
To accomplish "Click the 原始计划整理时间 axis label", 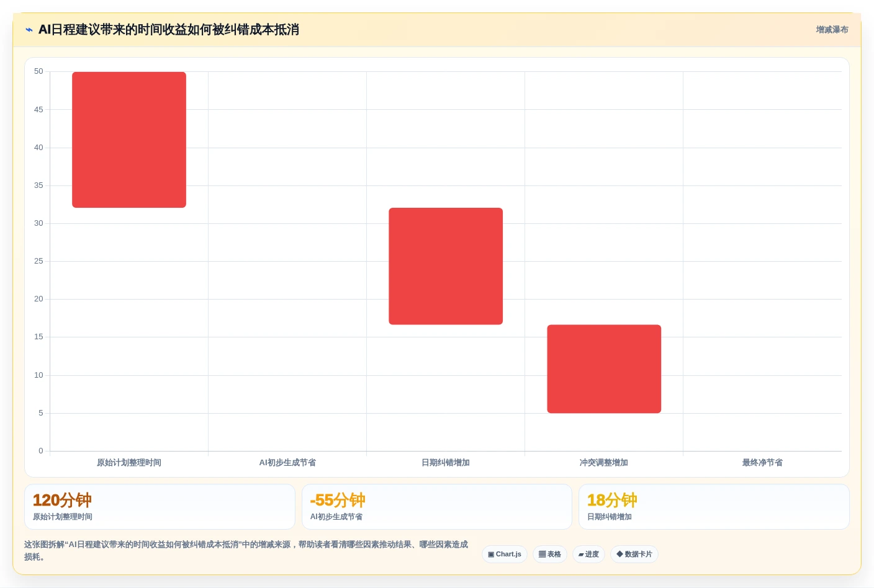I will point(129,463).
